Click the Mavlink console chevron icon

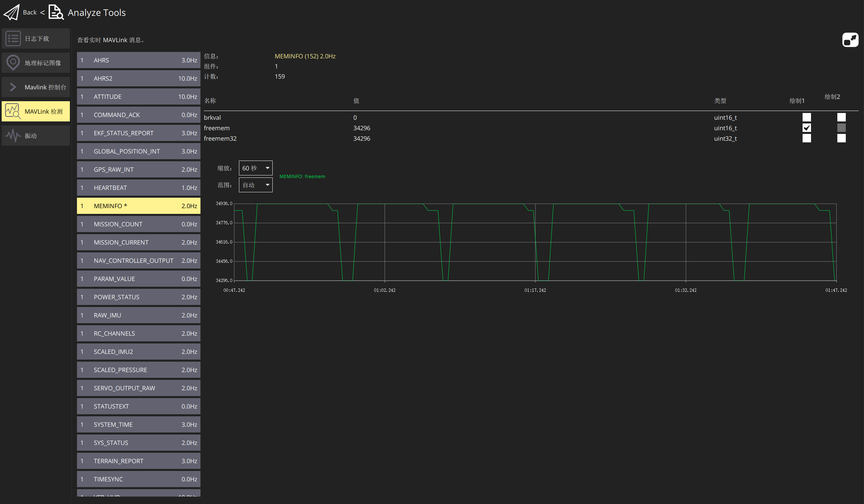click(x=13, y=87)
